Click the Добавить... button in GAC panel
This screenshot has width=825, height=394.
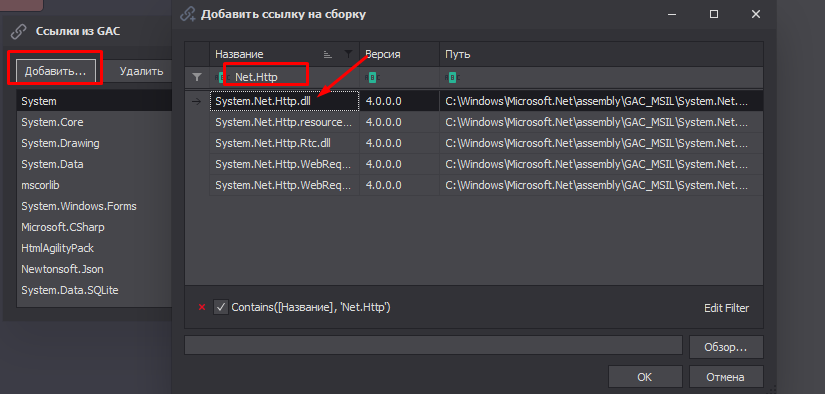[55, 71]
